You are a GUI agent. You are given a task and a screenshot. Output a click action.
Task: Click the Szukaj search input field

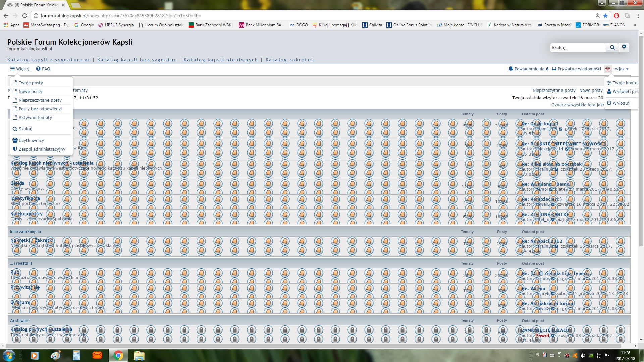click(578, 47)
